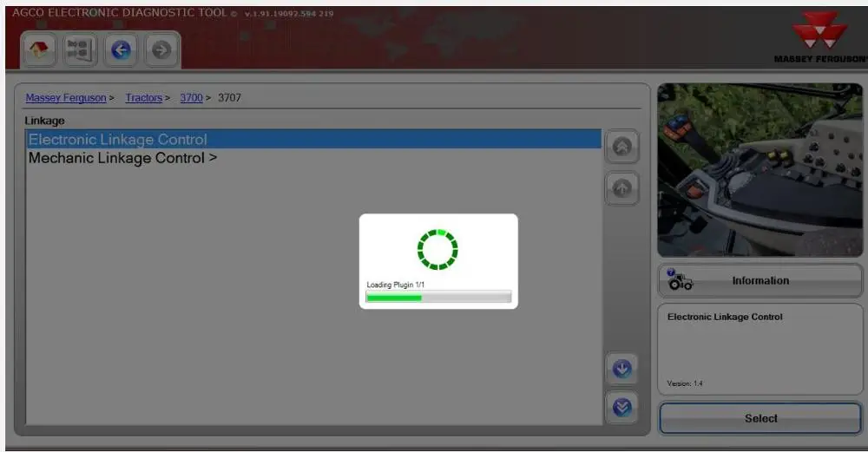Click the green loading spinner
Image resolution: width=868 pixels, height=452 pixels.
tap(437, 250)
